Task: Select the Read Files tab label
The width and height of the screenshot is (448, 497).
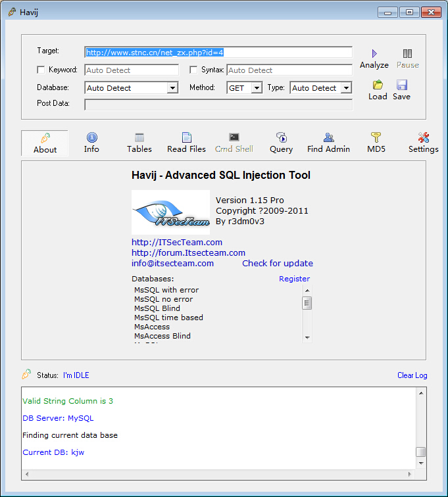Action: point(187,149)
